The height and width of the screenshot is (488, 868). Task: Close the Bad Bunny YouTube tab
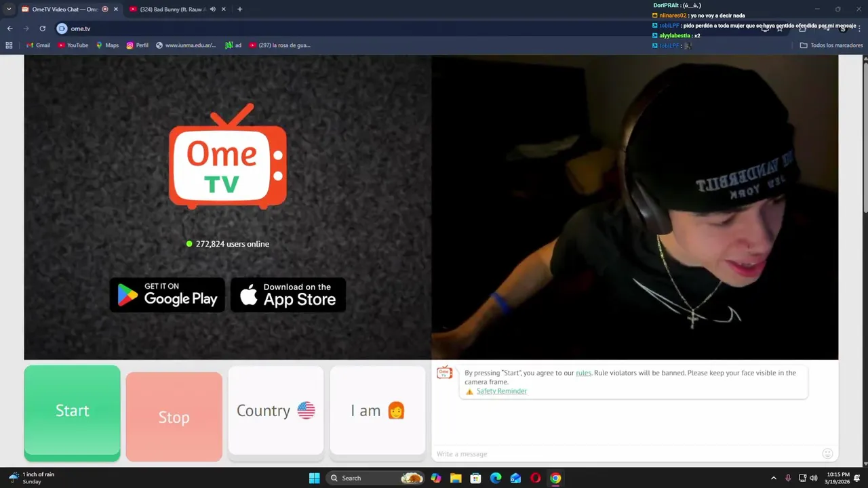(x=224, y=9)
